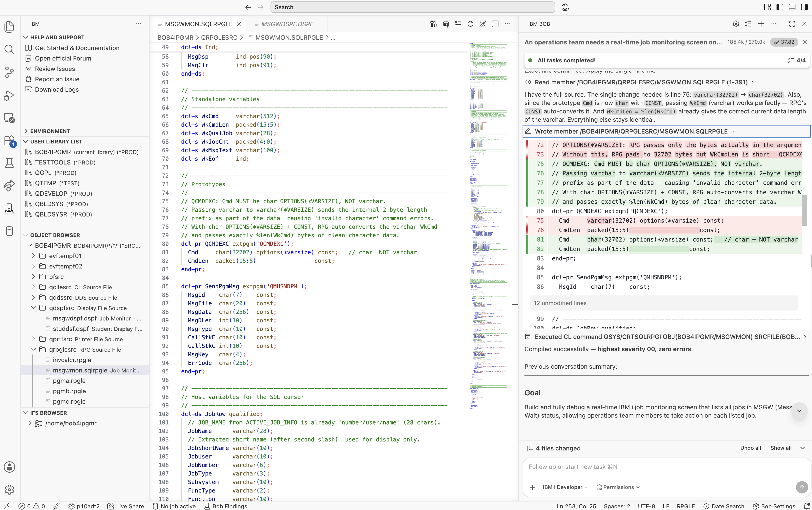Screen dimensions: 812x510
Task: Open IBM i Developer mode dropdown
Action: tap(566, 487)
